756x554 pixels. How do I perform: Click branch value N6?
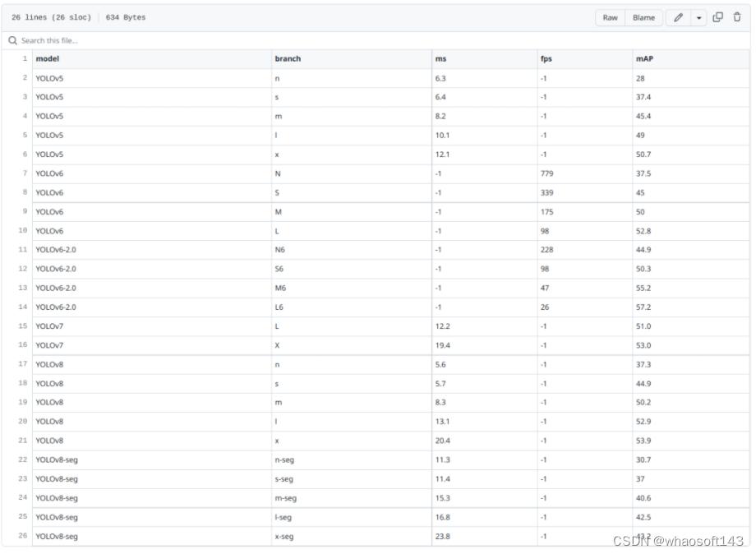point(279,250)
